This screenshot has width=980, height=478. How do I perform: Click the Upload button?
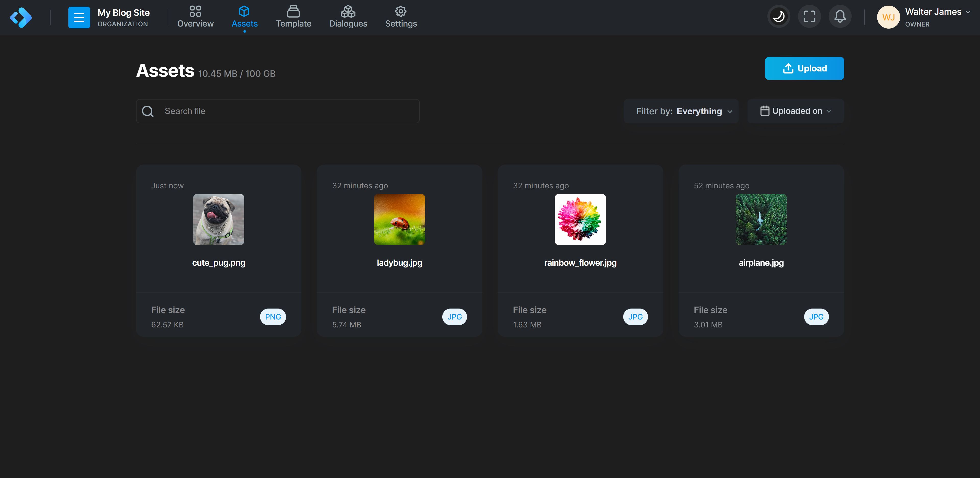pyautogui.click(x=804, y=68)
